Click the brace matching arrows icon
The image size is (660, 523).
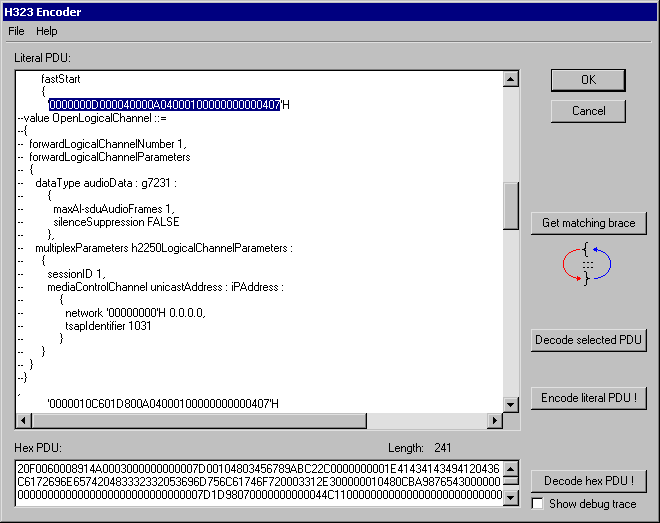click(x=587, y=264)
